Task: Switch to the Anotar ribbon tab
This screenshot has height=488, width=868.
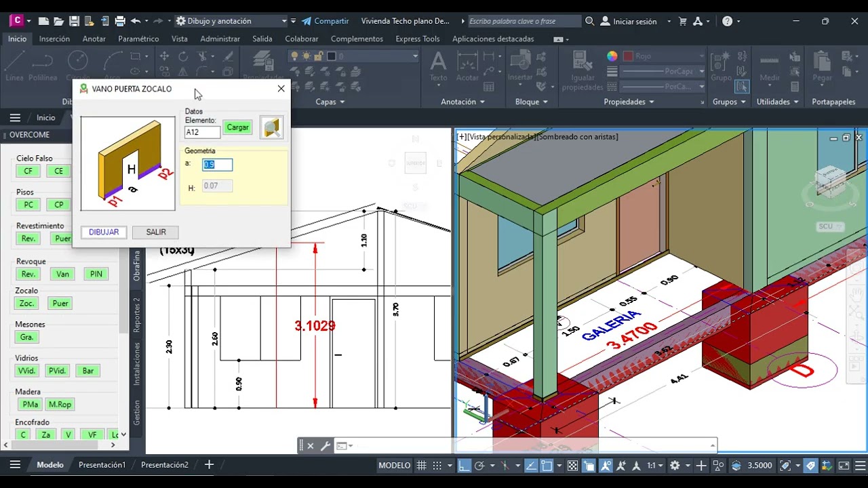Action: [x=94, y=39]
